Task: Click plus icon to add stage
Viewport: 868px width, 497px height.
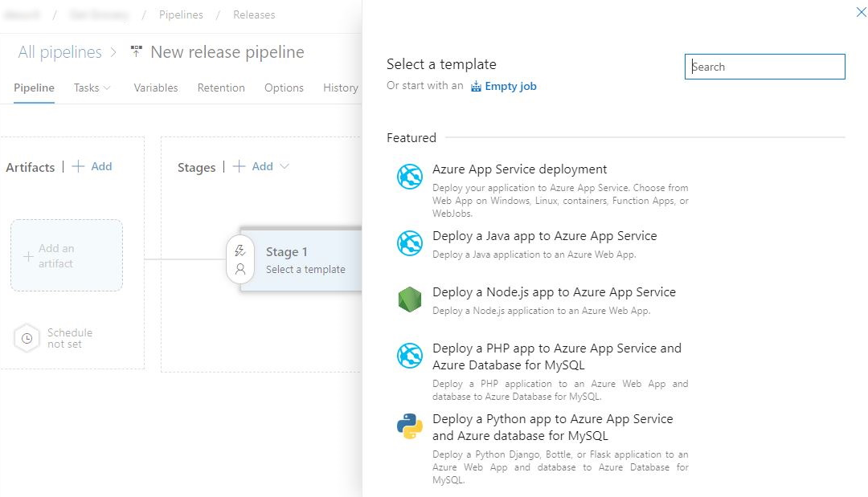Action: click(239, 166)
